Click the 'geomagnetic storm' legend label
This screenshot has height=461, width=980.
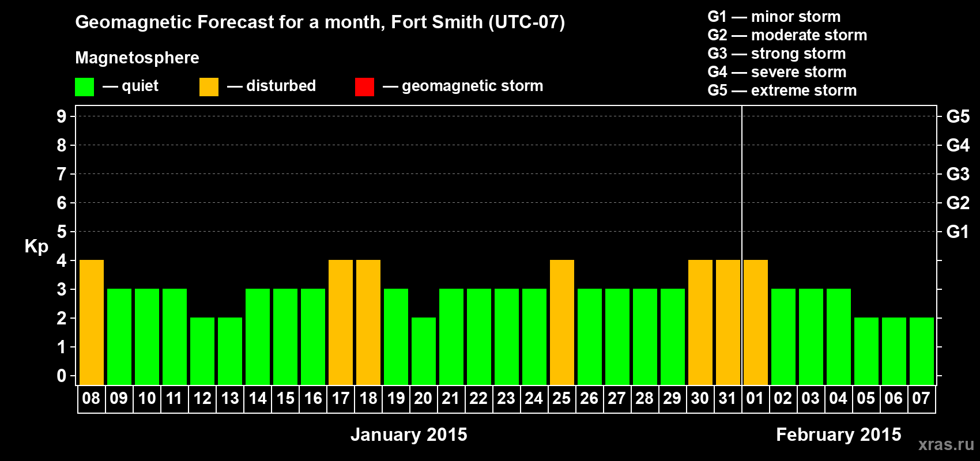click(473, 86)
